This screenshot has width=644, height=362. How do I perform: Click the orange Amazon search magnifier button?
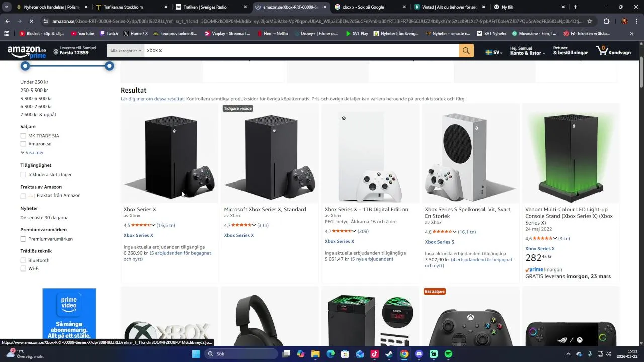466,51
